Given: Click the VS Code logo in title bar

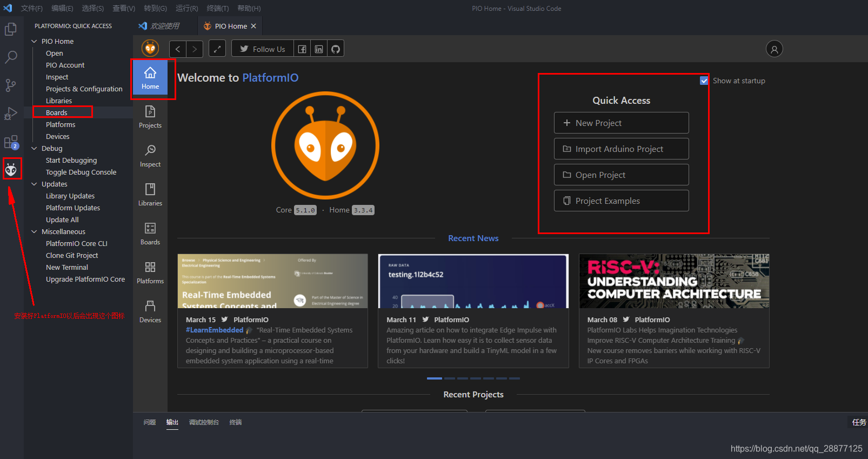Looking at the screenshot, I should click(8, 8).
